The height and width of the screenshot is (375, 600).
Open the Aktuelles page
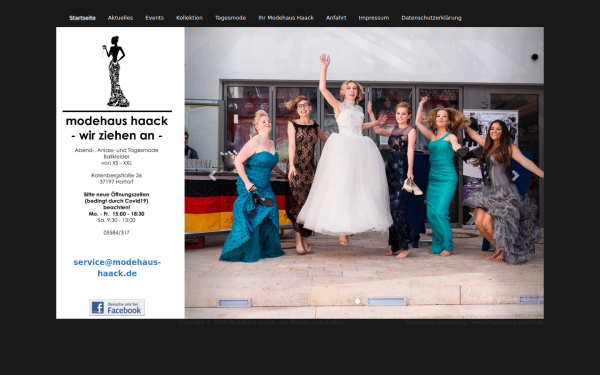(x=120, y=18)
